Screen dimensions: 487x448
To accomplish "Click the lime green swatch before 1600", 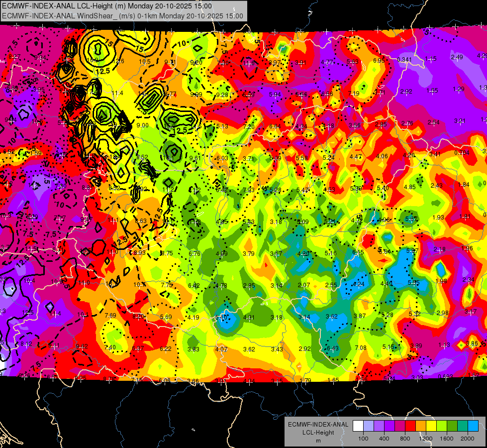I will pos(441,426).
